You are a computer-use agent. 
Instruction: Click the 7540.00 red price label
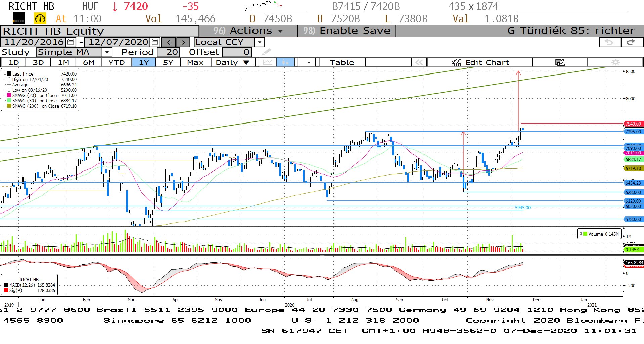point(633,124)
